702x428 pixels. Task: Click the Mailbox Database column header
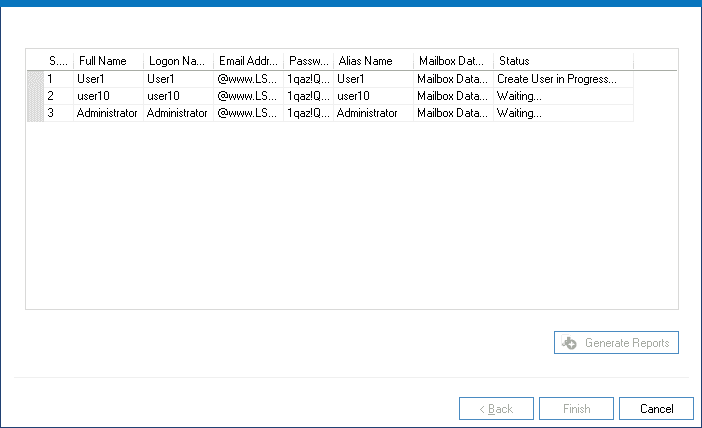(454, 61)
